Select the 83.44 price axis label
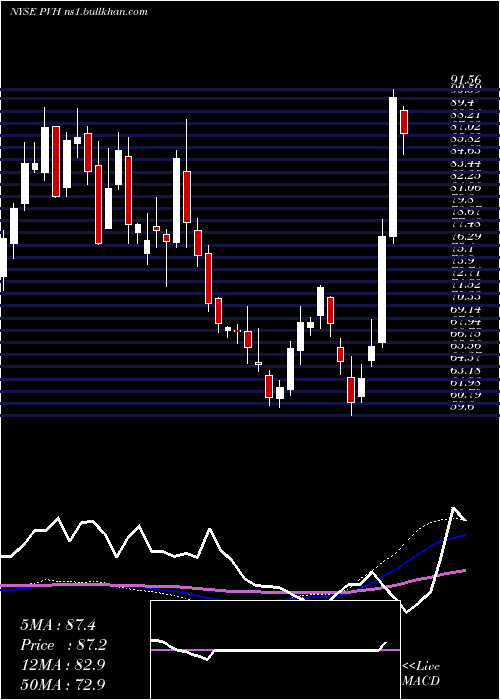The width and height of the screenshot is (500, 700). pyautogui.click(x=465, y=163)
